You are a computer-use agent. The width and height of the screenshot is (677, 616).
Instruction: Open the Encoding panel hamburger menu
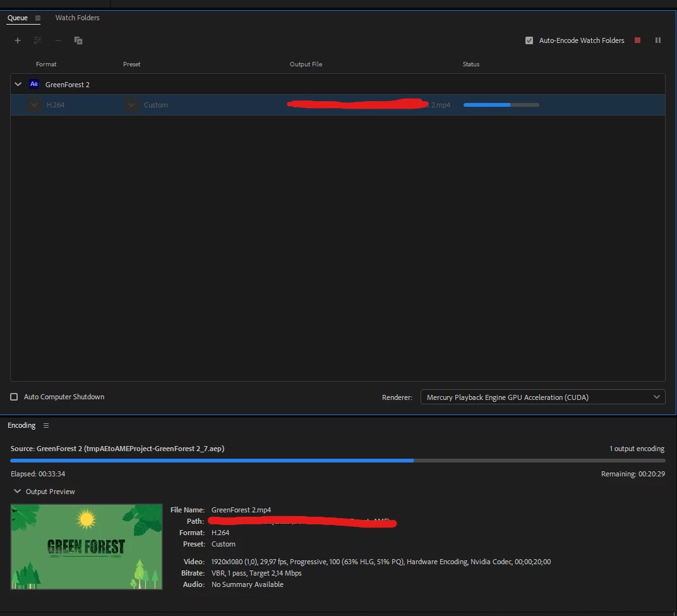(46, 425)
